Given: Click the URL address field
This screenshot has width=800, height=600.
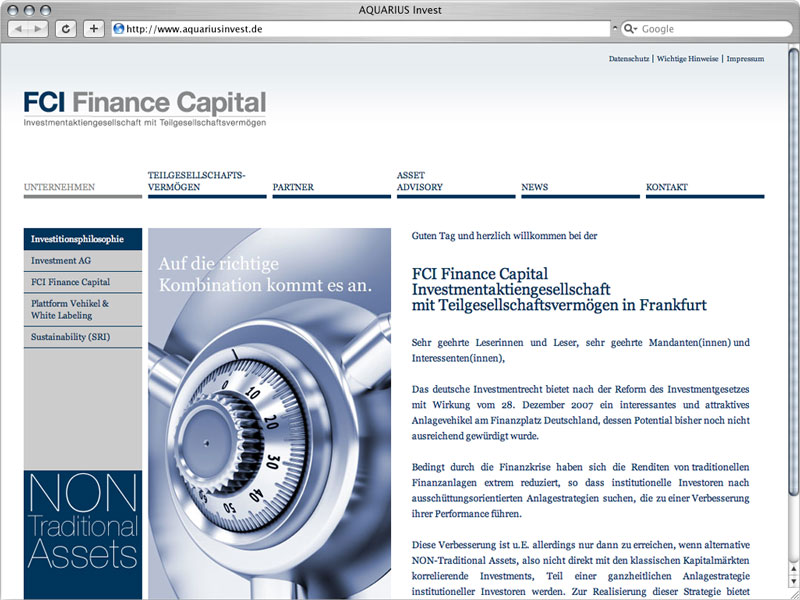Looking at the screenshot, I should 361,29.
